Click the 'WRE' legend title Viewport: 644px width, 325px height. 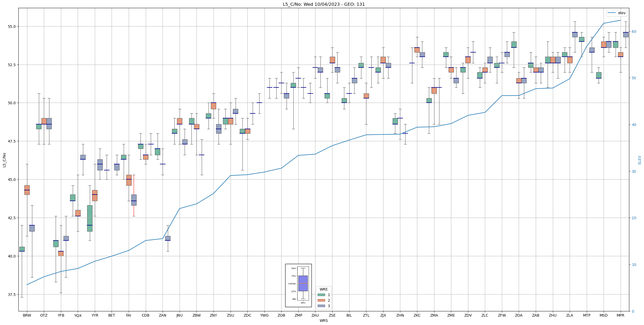(324, 289)
